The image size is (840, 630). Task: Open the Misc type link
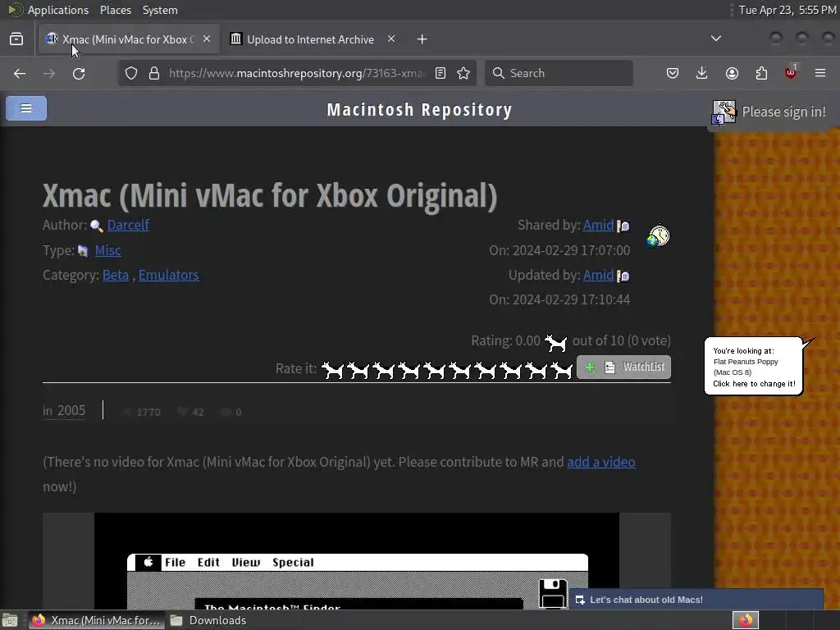(x=107, y=250)
